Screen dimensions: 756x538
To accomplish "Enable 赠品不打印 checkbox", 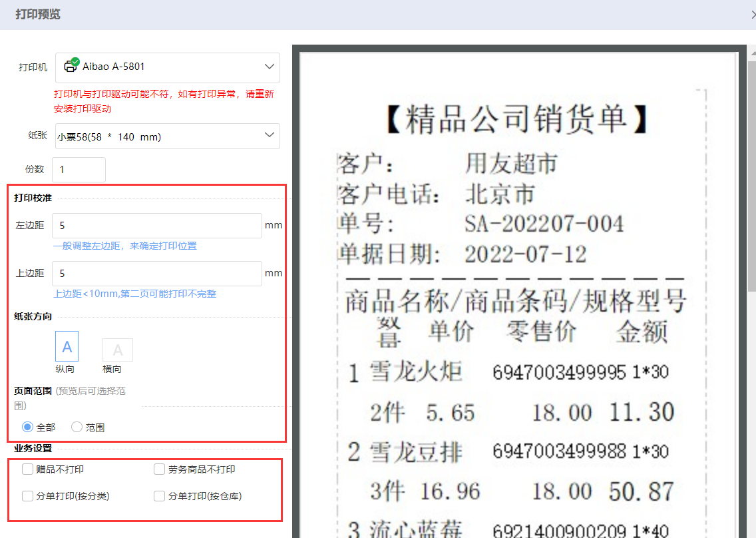I will [x=28, y=469].
